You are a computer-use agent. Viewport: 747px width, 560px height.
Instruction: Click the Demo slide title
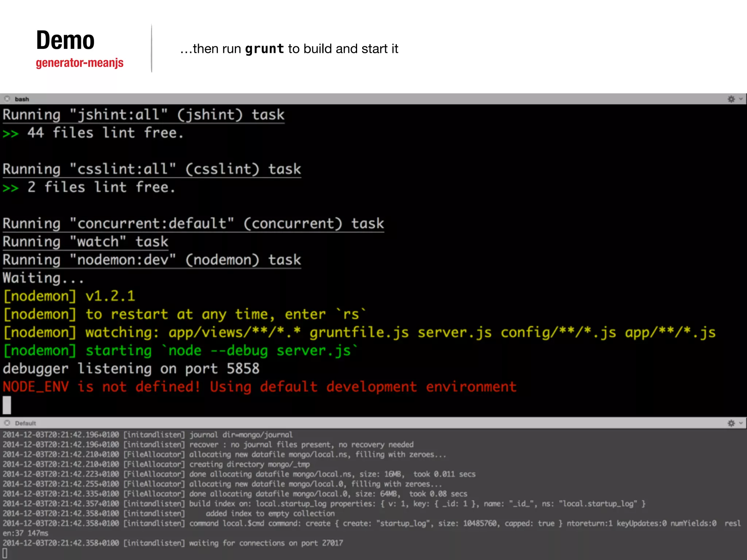pos(65,40)
